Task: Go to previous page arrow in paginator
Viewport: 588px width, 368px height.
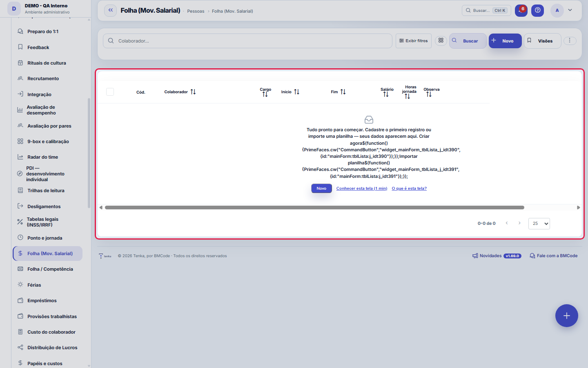Action: [x=507, y=223]
